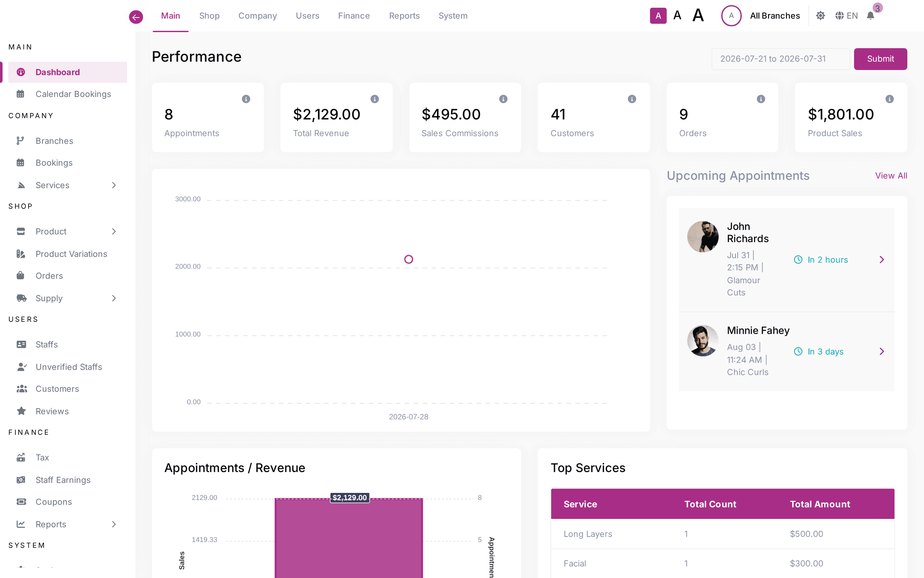Switch to the Reports tab in top bar
This screenshot has height=578, width=924.
tap(404, 16)
